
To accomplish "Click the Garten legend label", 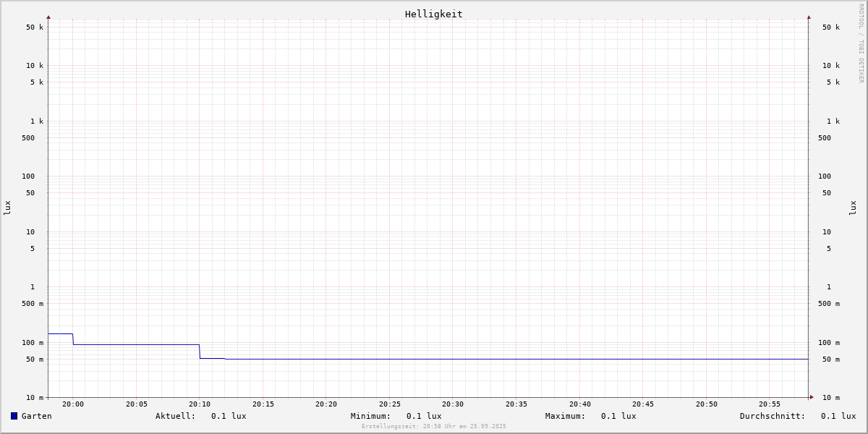I will pyautogui.click(x=36, y=416).
